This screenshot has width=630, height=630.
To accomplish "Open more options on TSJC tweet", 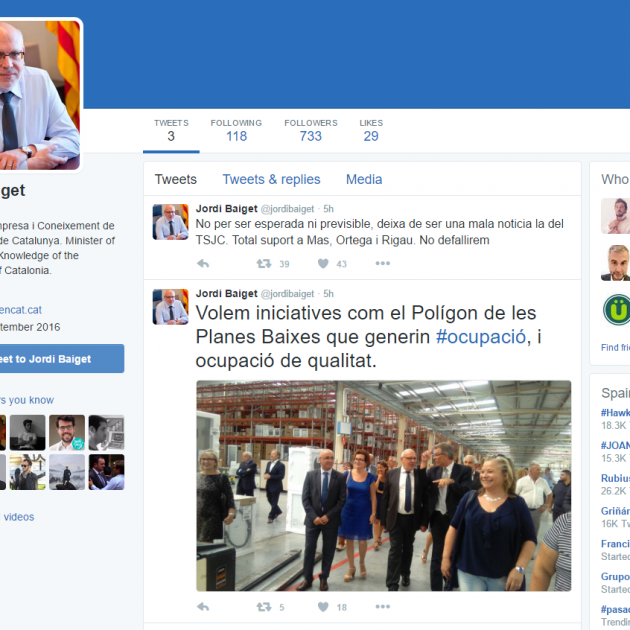I will click(382, 264).
